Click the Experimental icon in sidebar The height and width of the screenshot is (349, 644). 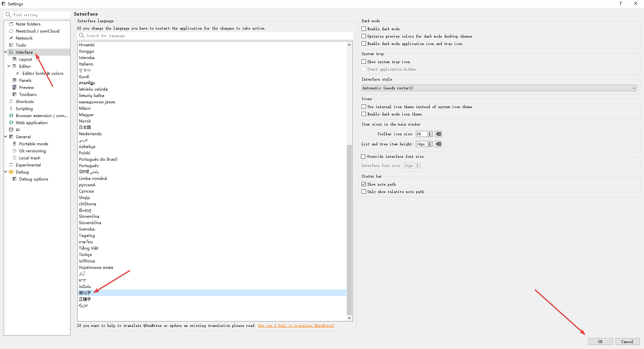11,165
